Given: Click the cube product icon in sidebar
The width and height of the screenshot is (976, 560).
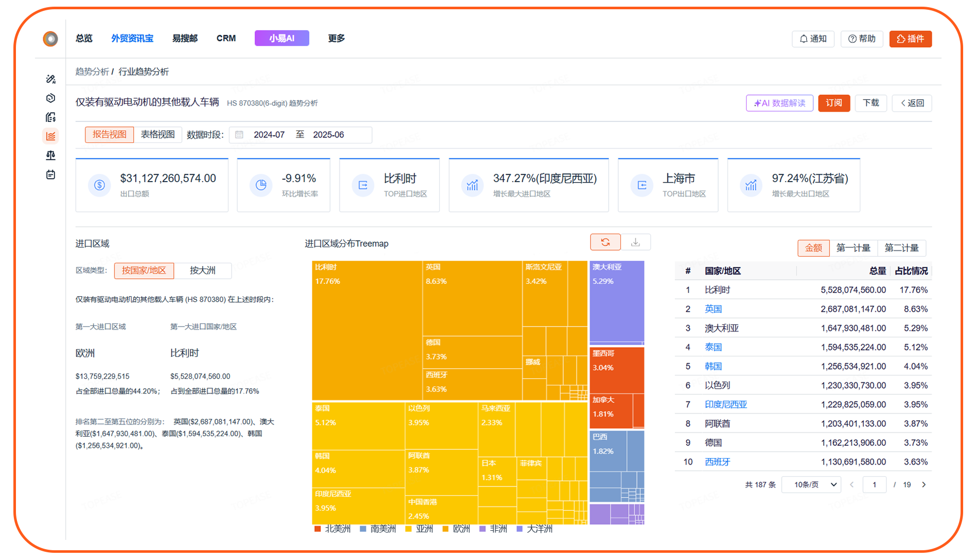Looking at the screenshot, I should [x=50, y=98].
